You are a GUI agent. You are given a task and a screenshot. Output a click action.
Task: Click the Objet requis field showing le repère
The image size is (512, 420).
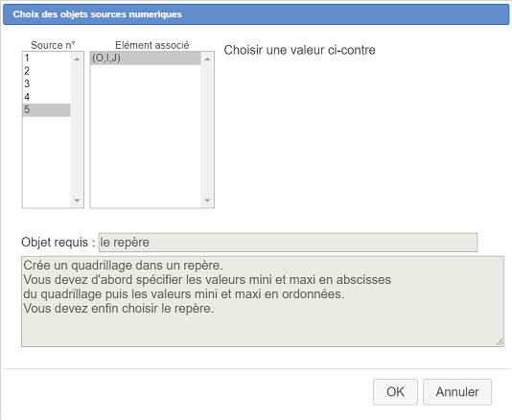point(288,243)
